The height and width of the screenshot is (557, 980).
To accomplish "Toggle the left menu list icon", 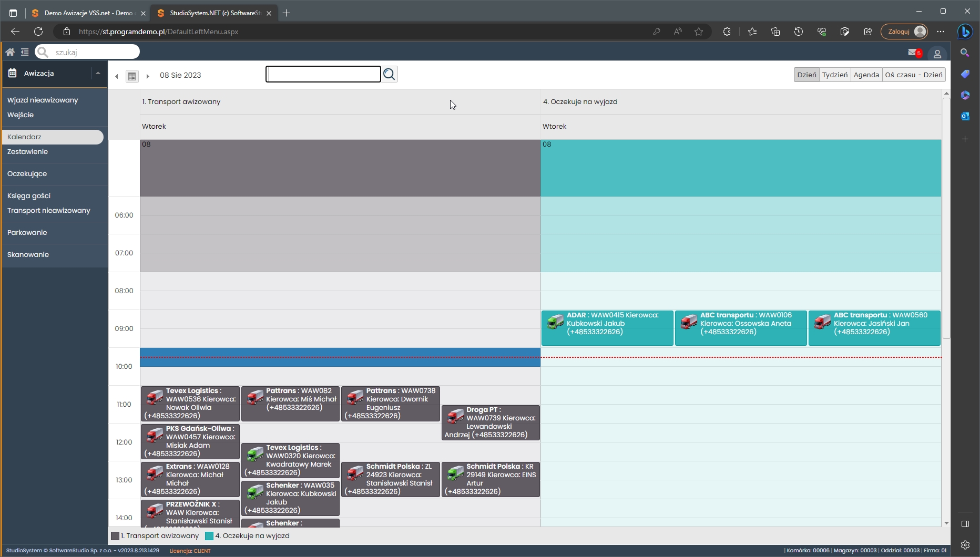I will tap(25, 52).
